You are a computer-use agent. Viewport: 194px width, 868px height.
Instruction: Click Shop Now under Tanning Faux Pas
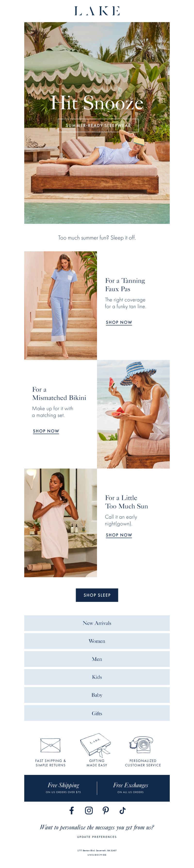point(119,323)
